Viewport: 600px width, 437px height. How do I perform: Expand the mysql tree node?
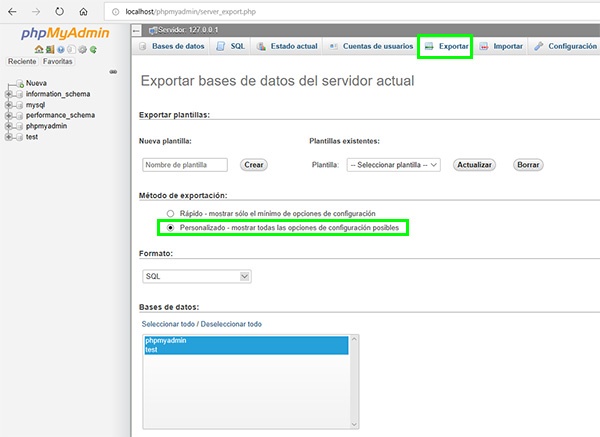click(x=8, y=105)
